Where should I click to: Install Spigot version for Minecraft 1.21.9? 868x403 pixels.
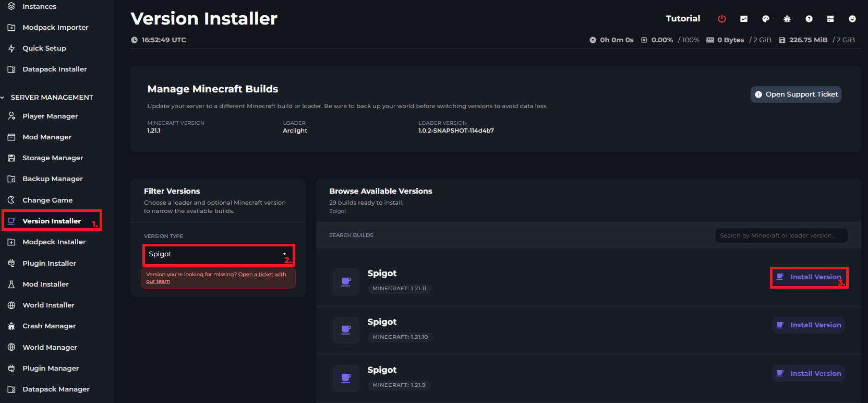(x=809, y=374)
